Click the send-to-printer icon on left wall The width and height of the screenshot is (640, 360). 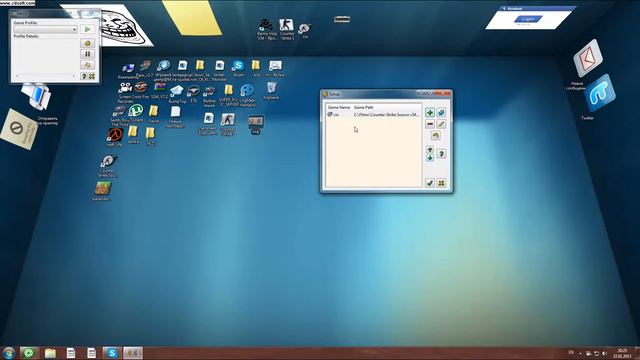coord(37,97)
